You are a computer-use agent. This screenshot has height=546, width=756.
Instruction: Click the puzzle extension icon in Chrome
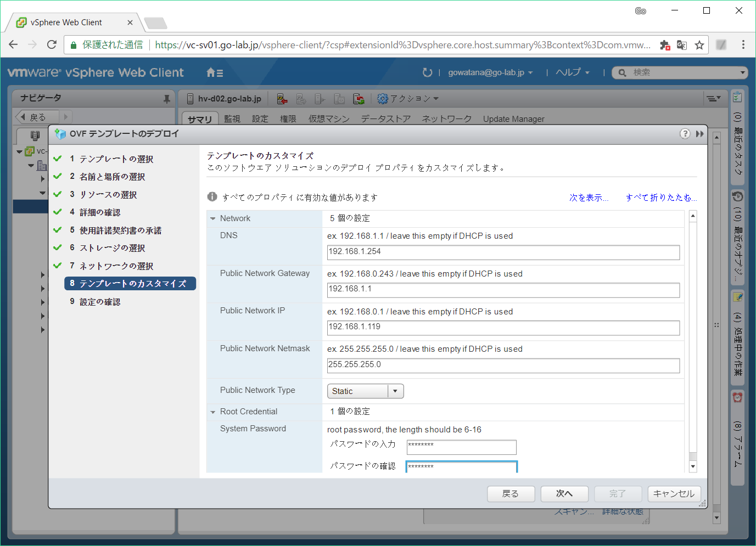click(x=665, y=45)
